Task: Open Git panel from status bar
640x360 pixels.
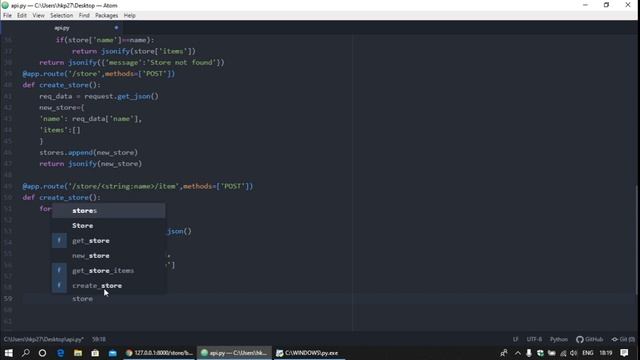Action: coord(623,339)
